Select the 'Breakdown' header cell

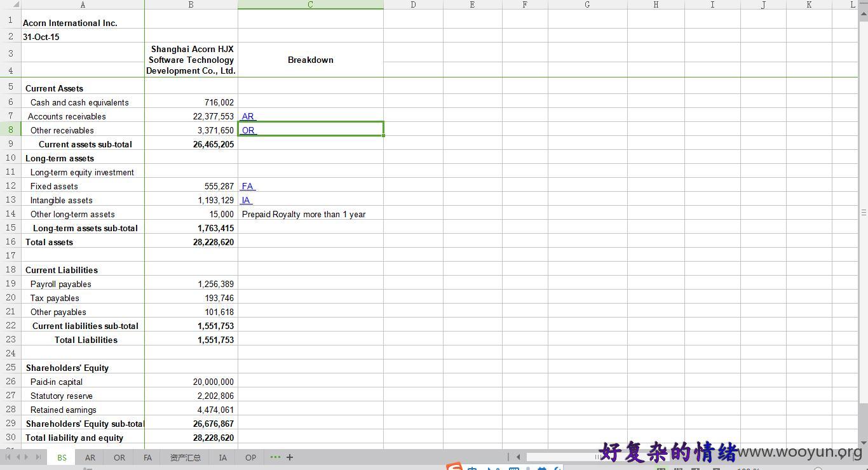[x=311, y=60]
